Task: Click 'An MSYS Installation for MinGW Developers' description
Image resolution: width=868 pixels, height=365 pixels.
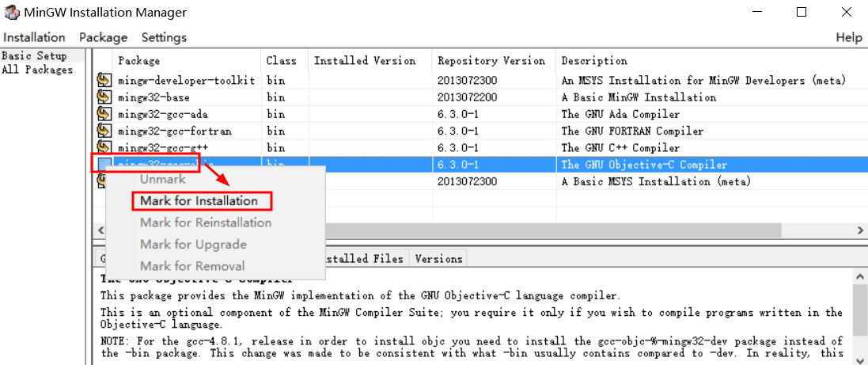Action: pyautogui.click(x=703, y=81)
